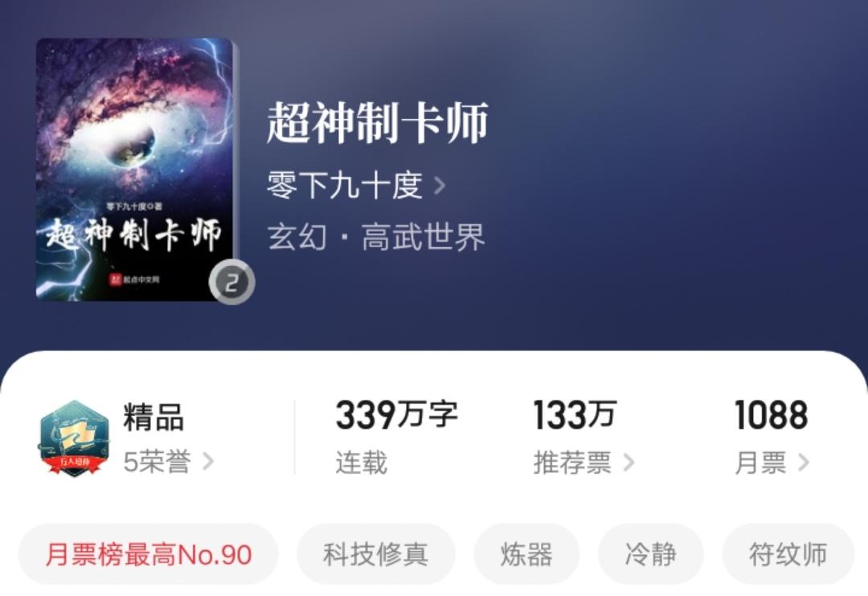Select the 冷静 tag chip
868x596 pixels.
click(x=650, y=554)
